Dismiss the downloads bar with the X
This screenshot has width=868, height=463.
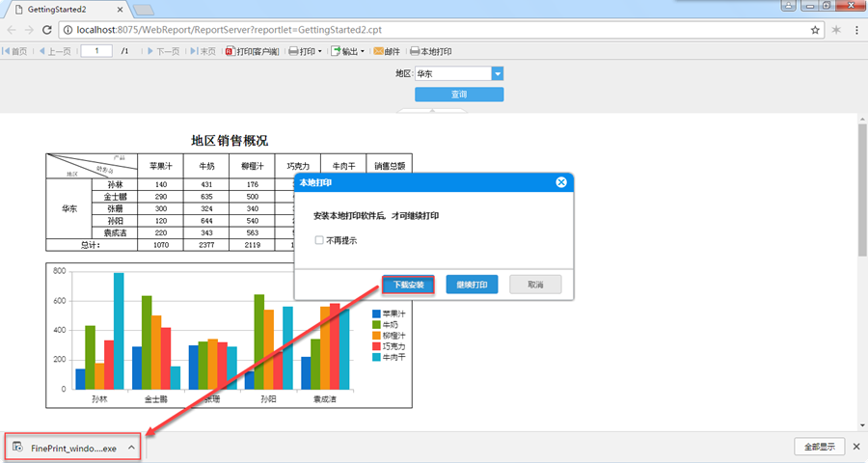coord(856,447)
